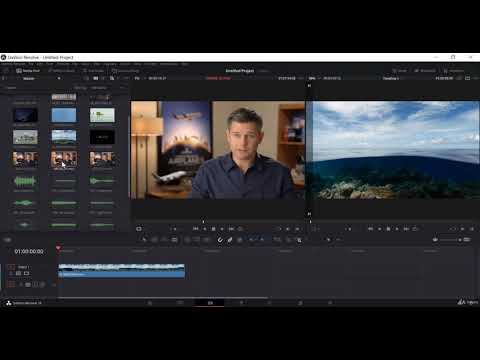Play forward in the timeline viewer

[397, 229]
